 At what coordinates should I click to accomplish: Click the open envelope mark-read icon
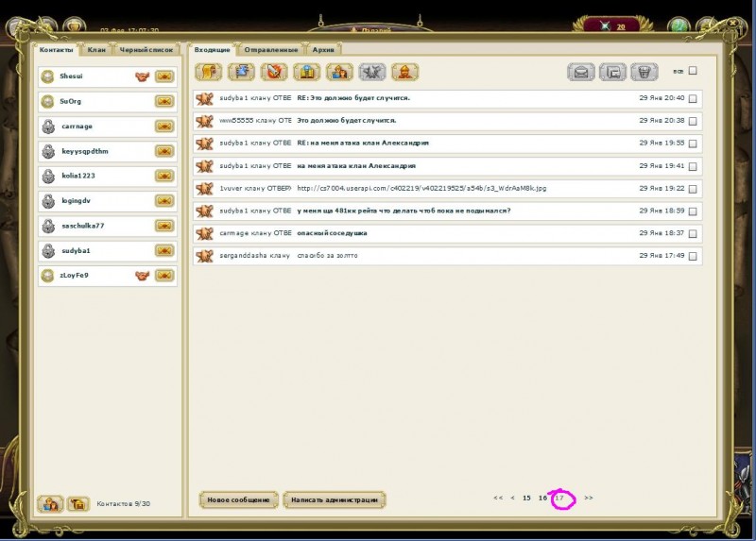click(580, 71)
